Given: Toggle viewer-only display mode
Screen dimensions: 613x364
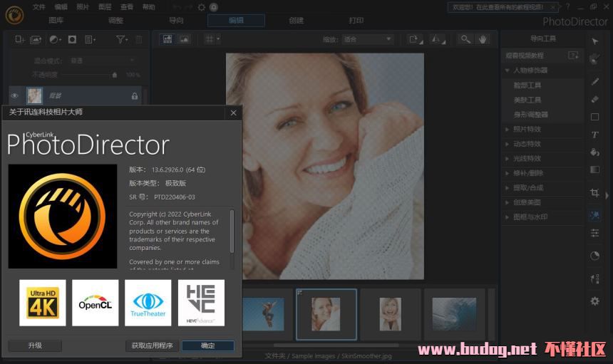Looking at the screenshot, I should [x=184, y=39].
